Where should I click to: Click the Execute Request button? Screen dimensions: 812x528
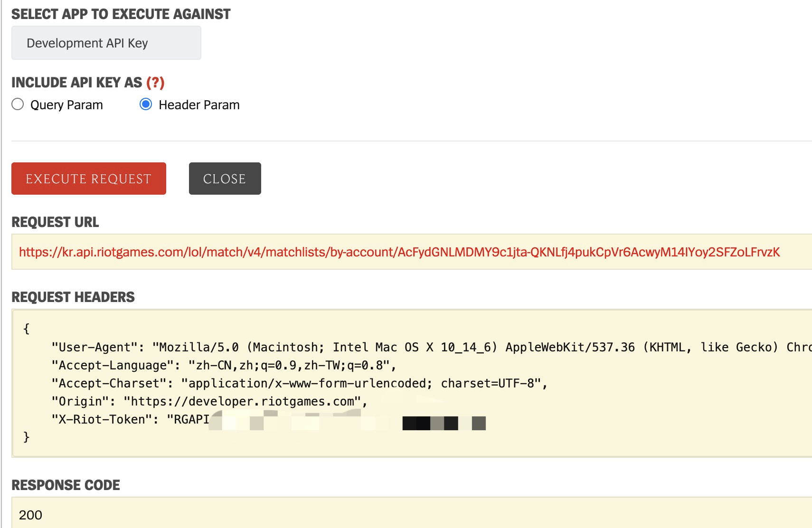pos(89,179)
